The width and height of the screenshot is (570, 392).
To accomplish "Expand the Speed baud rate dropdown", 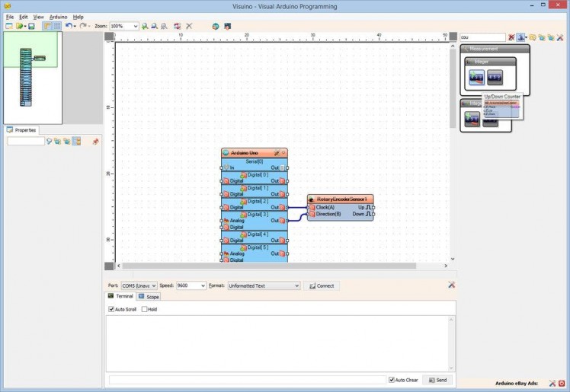I will 202,286.
